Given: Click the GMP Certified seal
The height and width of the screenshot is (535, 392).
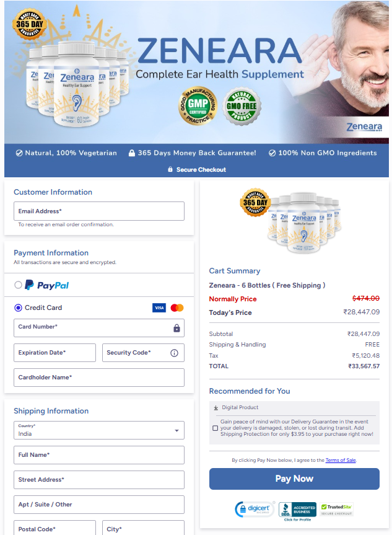Looking at the screenshot, I should [198, 106].
